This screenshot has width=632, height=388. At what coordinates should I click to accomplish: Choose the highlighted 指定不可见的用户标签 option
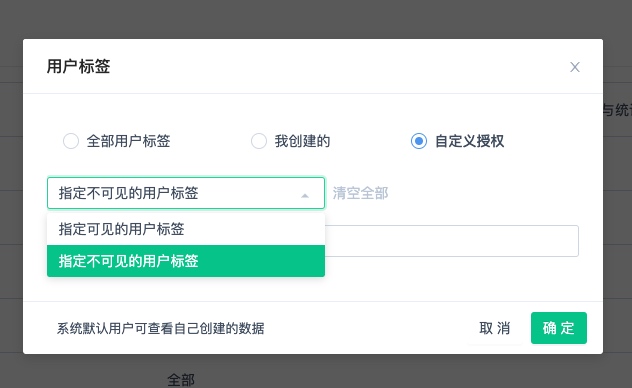[186, 261]
